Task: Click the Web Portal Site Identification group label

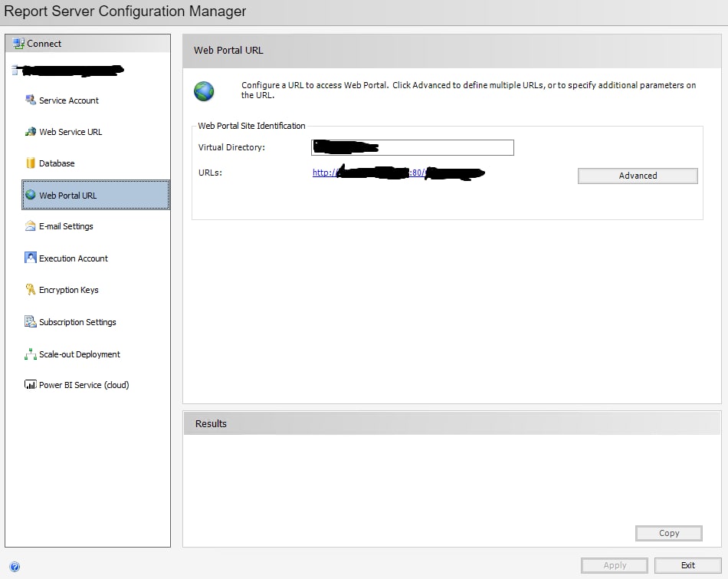Action: (x=251, y=126)
